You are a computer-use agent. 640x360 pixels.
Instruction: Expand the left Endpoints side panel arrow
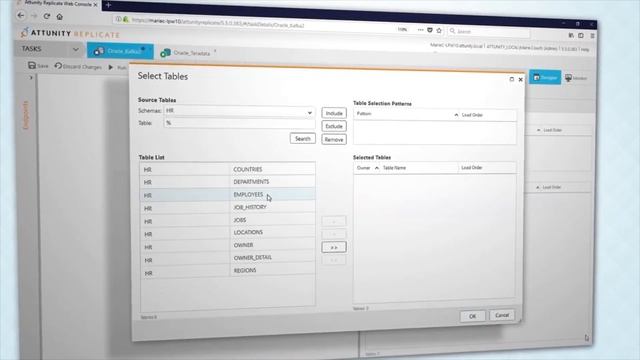31,78
